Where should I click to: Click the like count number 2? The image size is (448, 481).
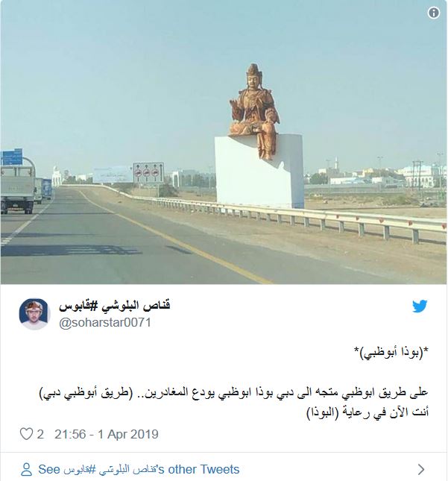pos(40,434)
